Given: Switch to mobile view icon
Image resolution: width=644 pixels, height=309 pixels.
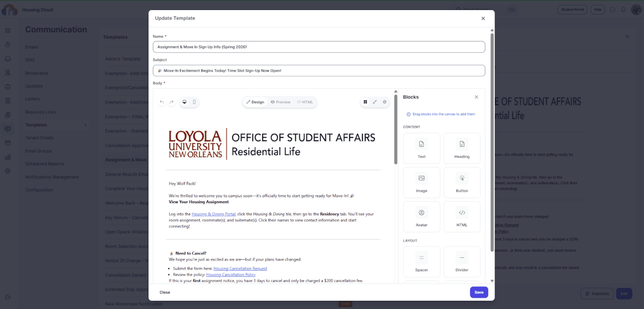Looking at the screenshot, I should (x=194, y=102).
